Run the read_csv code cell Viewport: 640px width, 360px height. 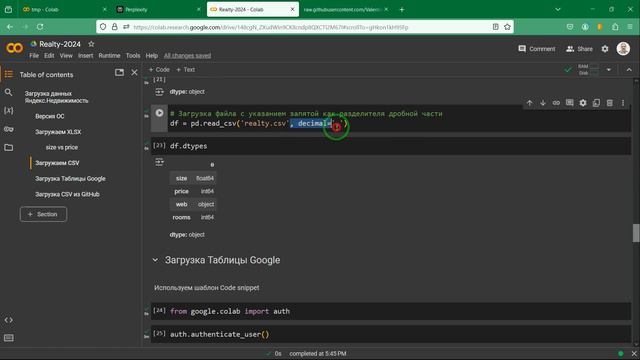(x=159, y=113)
